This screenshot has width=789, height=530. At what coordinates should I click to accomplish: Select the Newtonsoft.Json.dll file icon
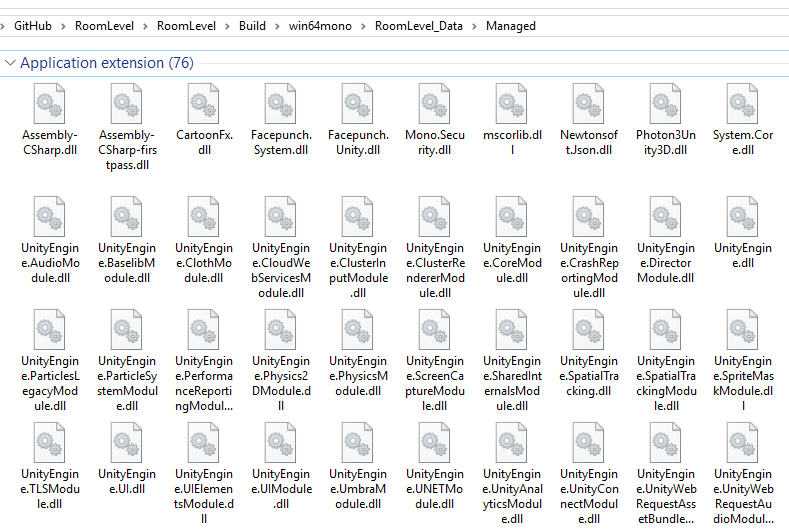coord(588,104)
